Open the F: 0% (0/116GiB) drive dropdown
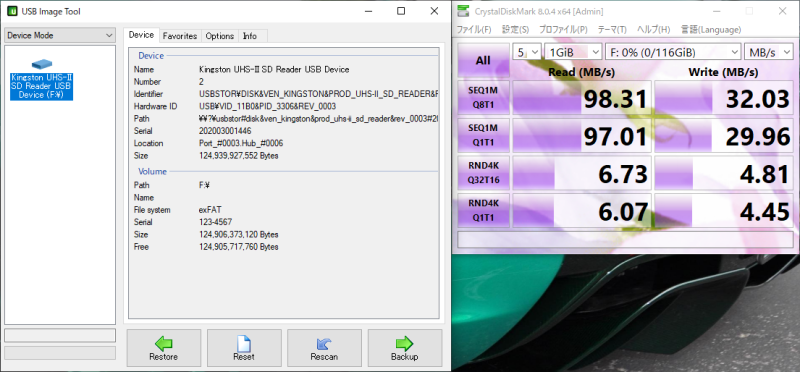 [673, 52]
